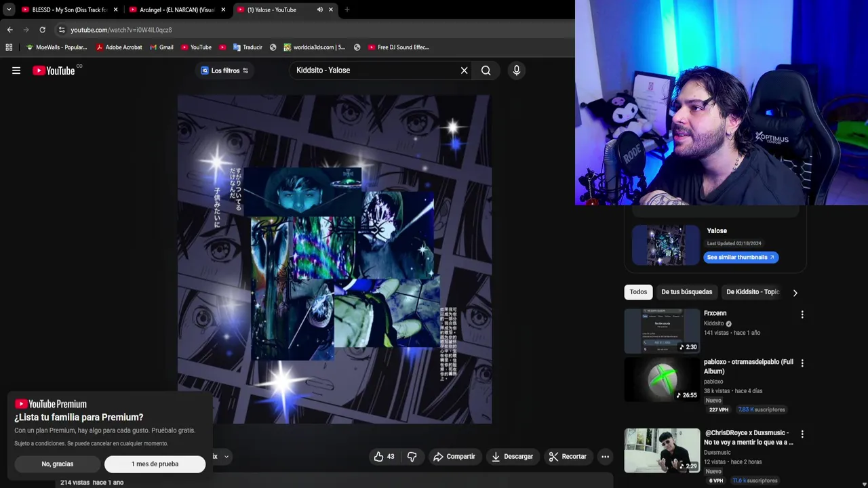Accept the 1 mes de prueba offer
This screenshot has height=488, width=868.
[x=155, y=464]
